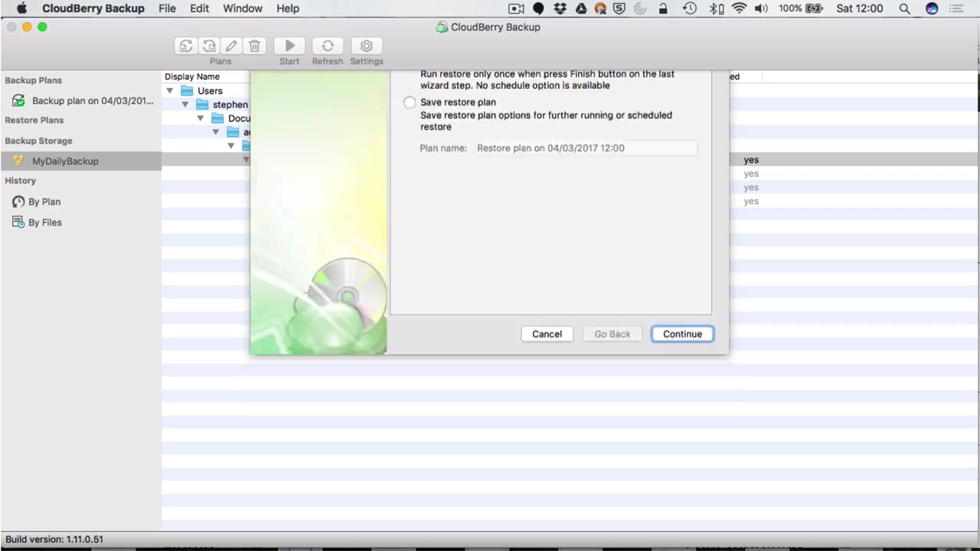The image size is (980, 551).
Task: Open the Window menu
Action: coord(243,8)
